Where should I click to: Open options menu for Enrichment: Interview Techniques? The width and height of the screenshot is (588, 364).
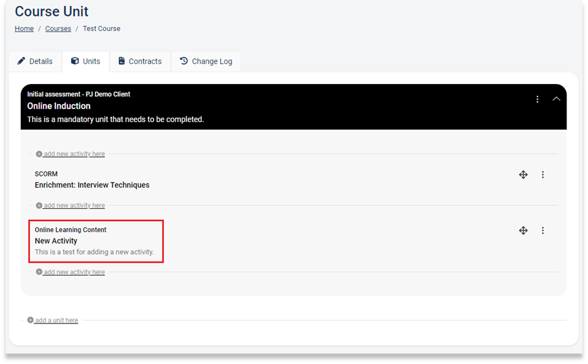pos(543,175)
